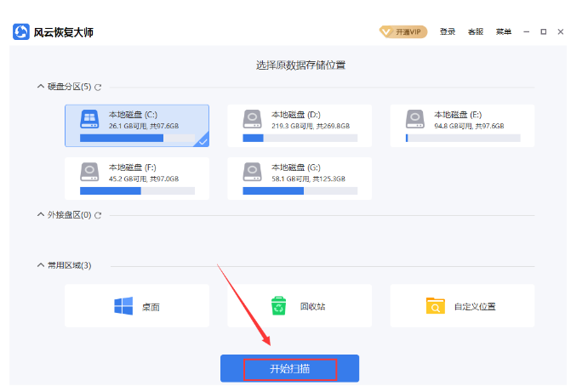Choose the 自定义位置 custom location label
The height and width of the screenshot is (386, 588).
[475, 307]
